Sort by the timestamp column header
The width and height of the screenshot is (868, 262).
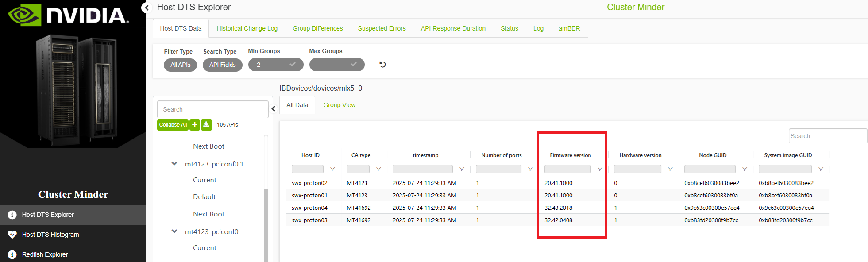[425, 155]
